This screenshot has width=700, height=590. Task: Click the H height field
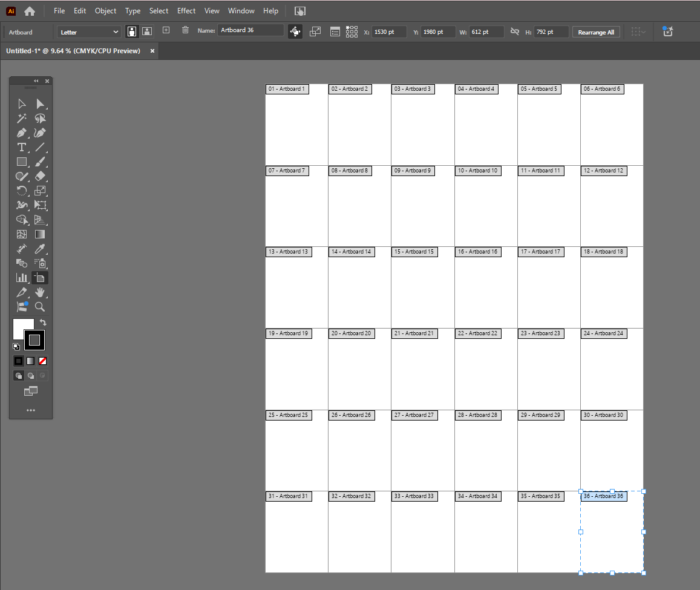(x=551, y=32)
